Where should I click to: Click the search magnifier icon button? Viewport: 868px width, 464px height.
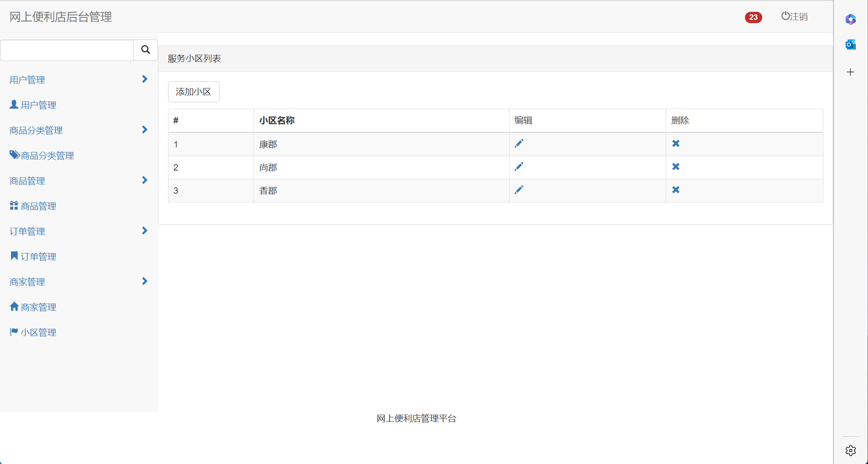145,50
